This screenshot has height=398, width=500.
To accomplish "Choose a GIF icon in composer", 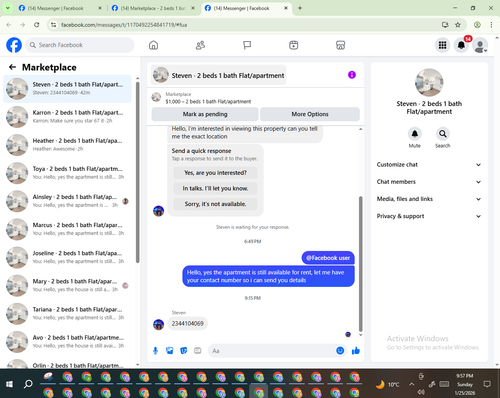I will (x=198, y=351).
